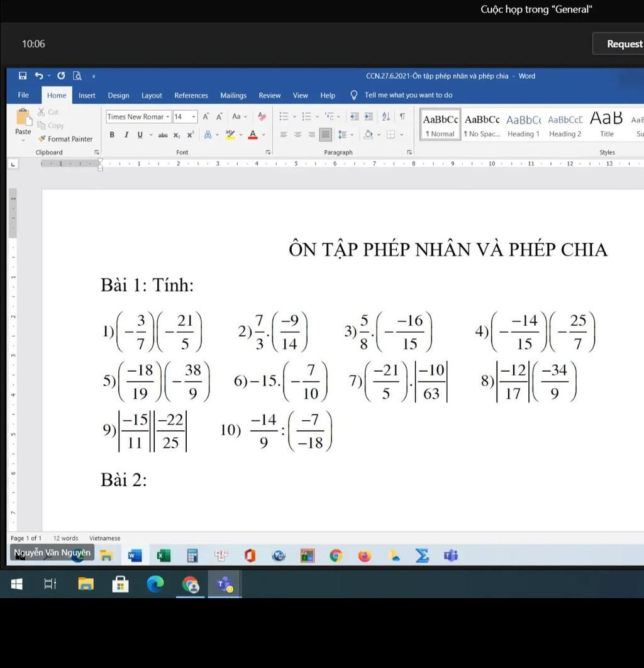Screen dimensions: 644x668
Task: Open the File tab
Action: coord(23,95)
